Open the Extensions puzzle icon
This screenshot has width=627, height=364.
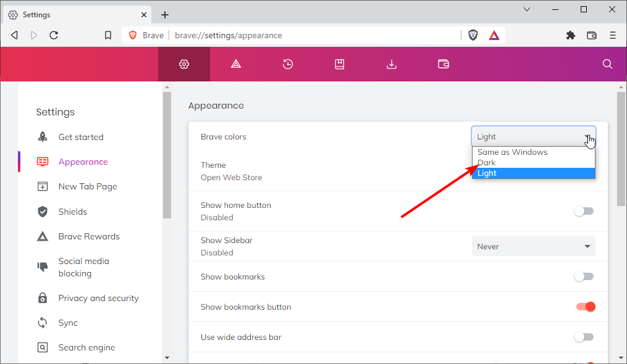point(571,35)
